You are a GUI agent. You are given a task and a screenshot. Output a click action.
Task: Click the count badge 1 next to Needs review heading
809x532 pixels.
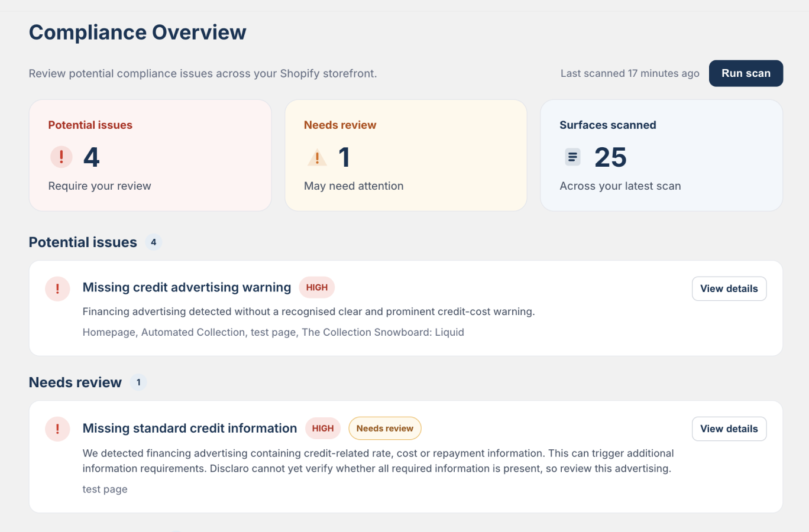coord(138,382)
